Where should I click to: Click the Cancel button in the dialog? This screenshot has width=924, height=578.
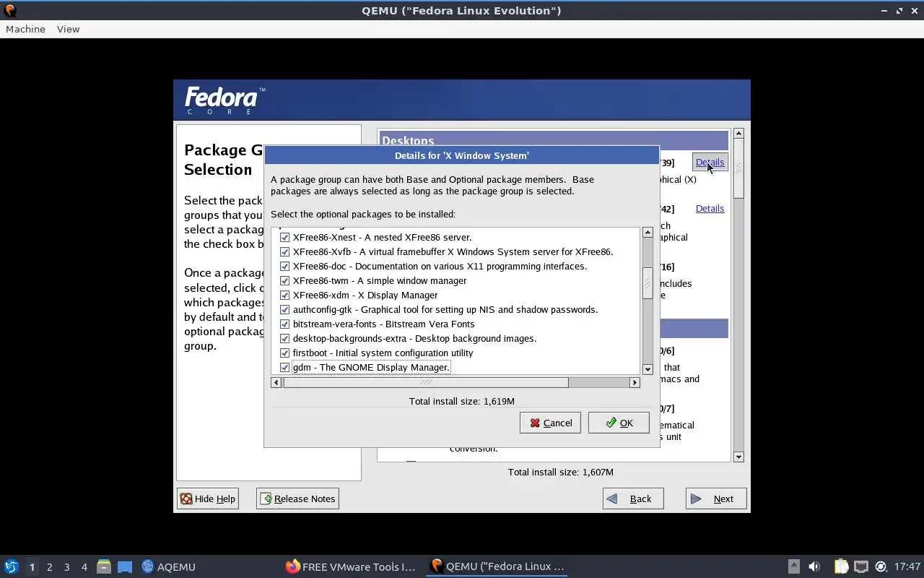tap(550, 423)
